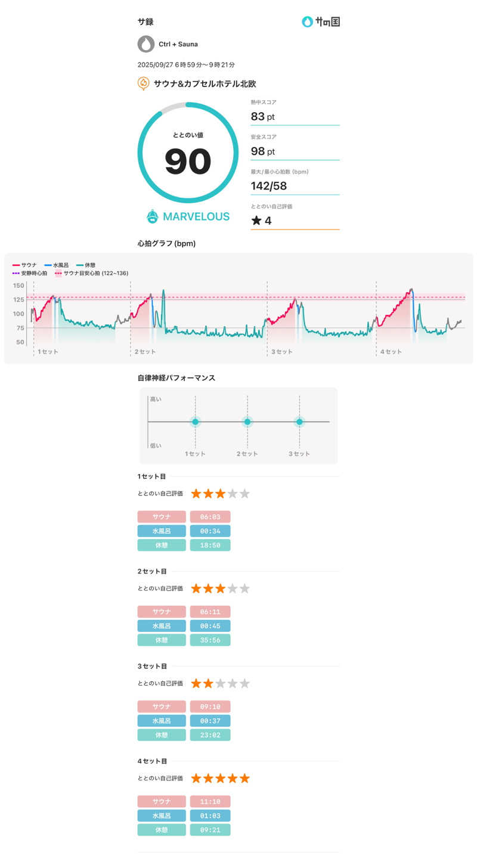Toggle the 水風呂 legend entry
Screen dimensions: 477x868
coord(57,265)
